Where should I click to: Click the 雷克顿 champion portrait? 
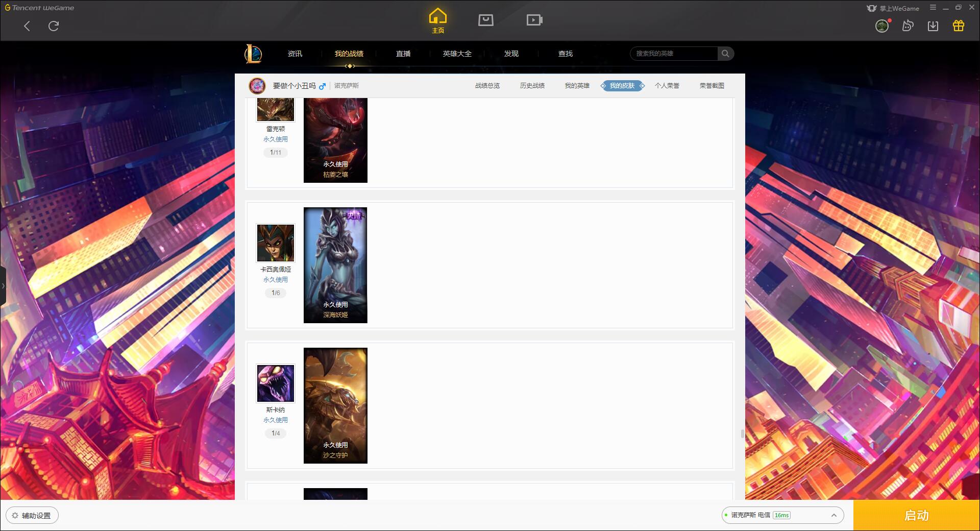click(276, 109)
